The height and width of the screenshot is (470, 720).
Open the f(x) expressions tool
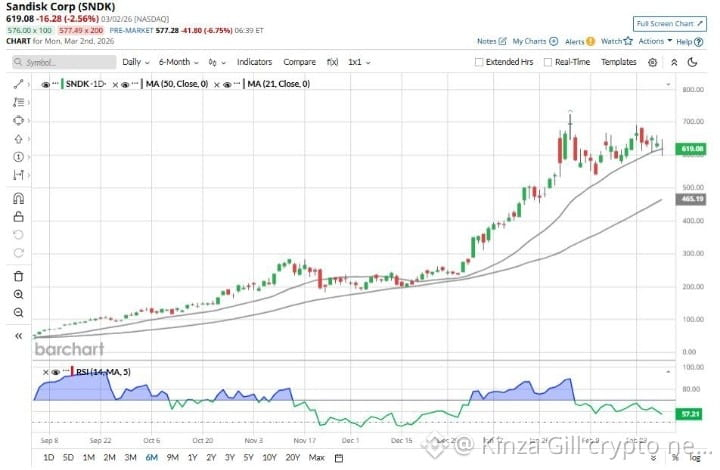tap(332, 62)
